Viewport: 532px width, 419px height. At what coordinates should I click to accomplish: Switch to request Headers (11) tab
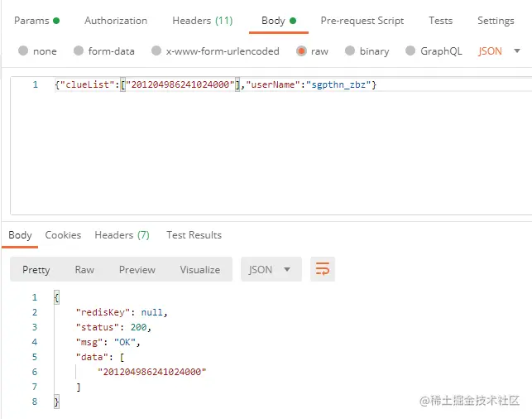[x=203, y=21]
